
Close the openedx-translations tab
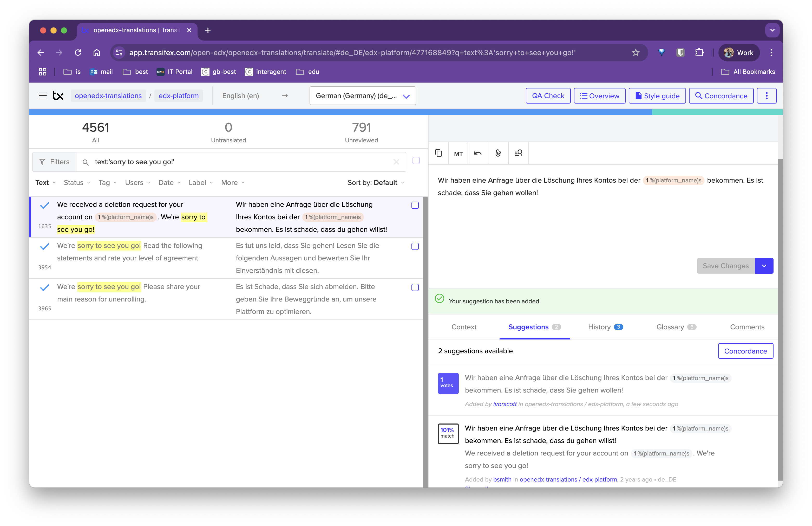pos(189,30)
